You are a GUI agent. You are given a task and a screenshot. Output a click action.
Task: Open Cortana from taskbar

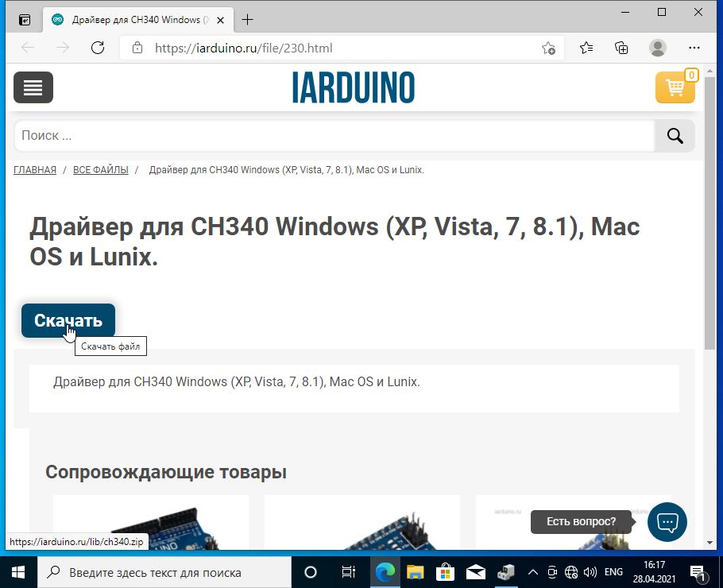pos(311,572)
